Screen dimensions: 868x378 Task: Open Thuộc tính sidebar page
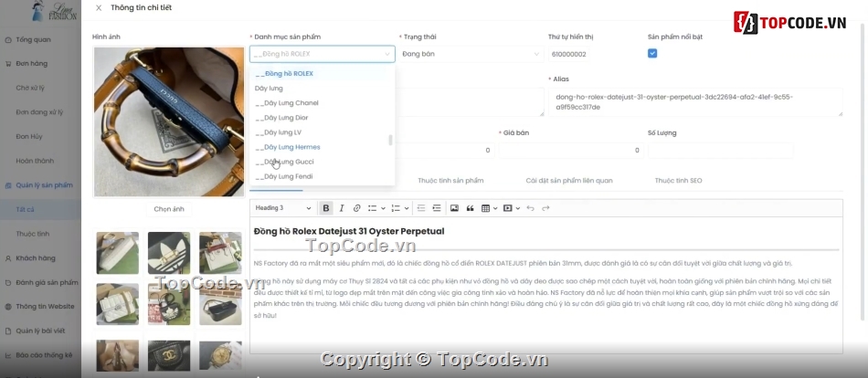click(x=33, y=234)
